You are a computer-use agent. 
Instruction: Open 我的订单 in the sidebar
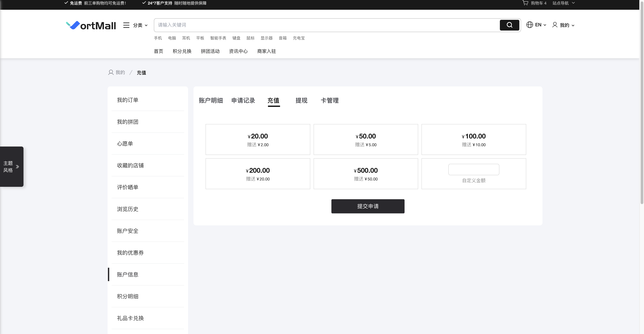(128, 100)
